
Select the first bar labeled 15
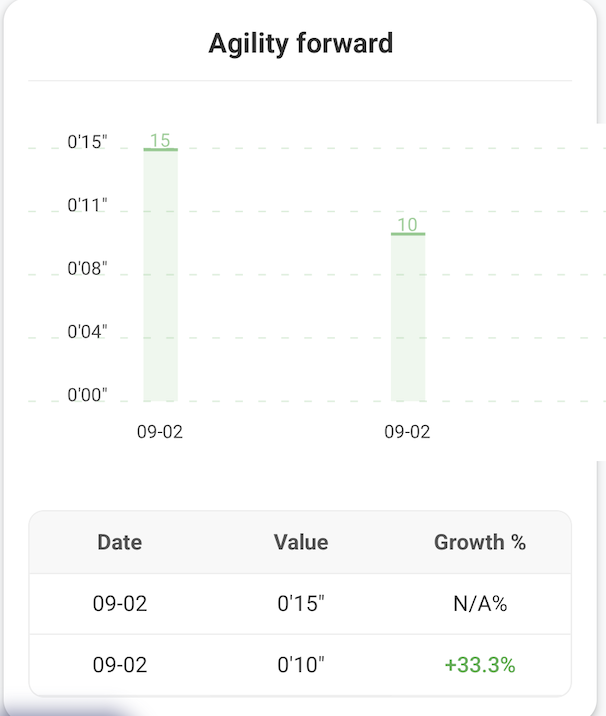click(x=161, y=275)
